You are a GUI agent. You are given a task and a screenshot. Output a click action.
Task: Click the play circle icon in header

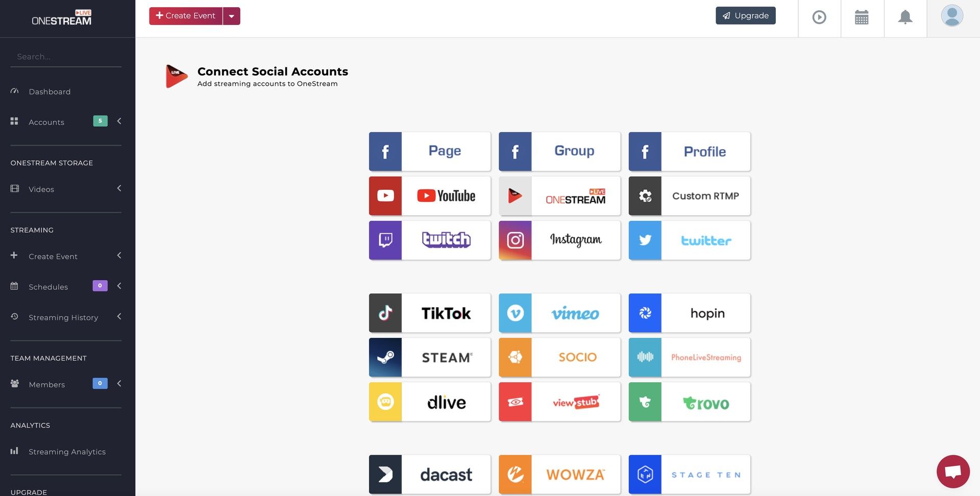tap(819, 17)
